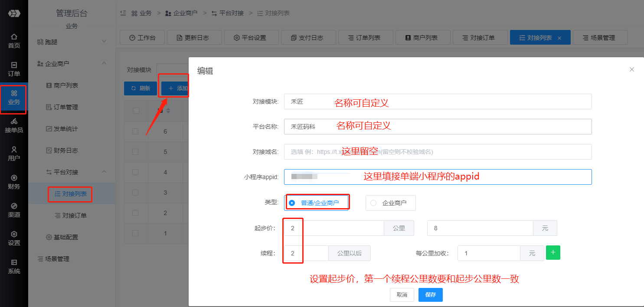Click the 续程 kilometers input field

coord(306,253)
